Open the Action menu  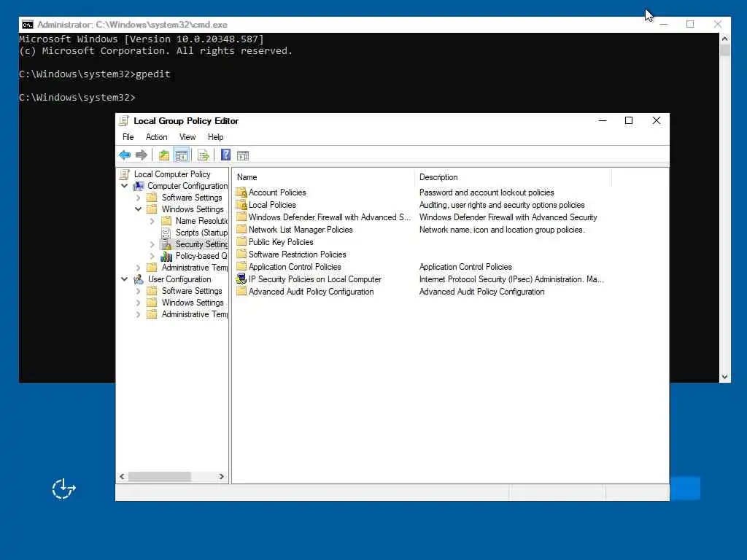156,137
